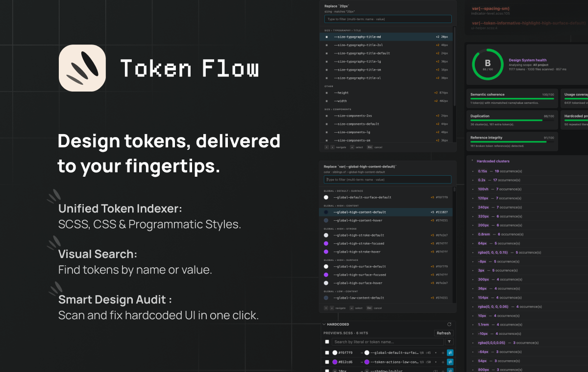Collapse the Hardcoded clusters section

[x=472, y=161]
